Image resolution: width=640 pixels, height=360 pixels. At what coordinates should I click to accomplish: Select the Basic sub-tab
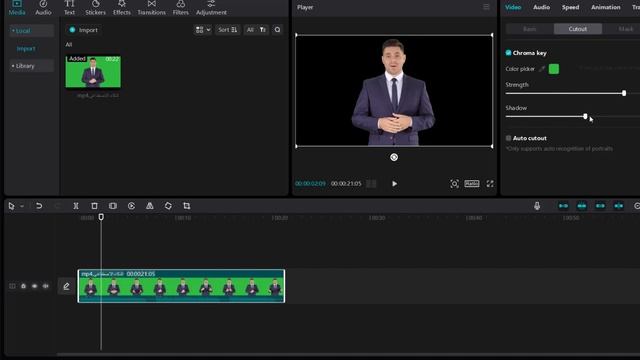pos(529,29)
